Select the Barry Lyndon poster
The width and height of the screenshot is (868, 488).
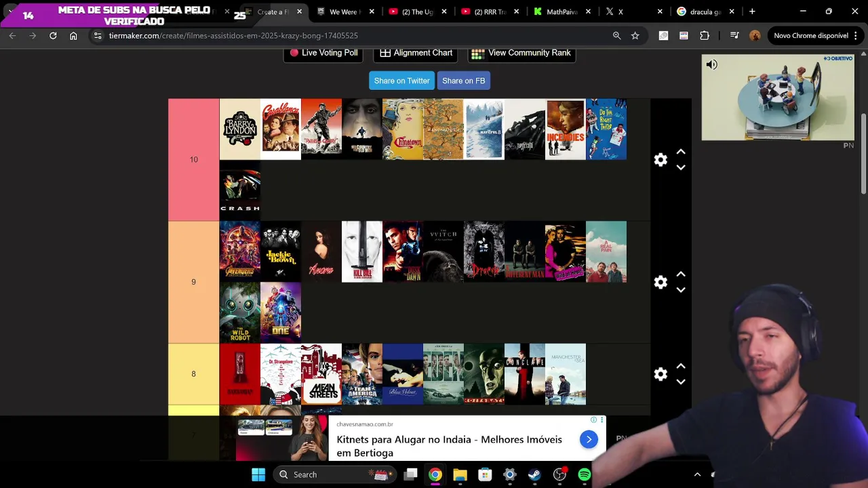click(x=240, y=129)
